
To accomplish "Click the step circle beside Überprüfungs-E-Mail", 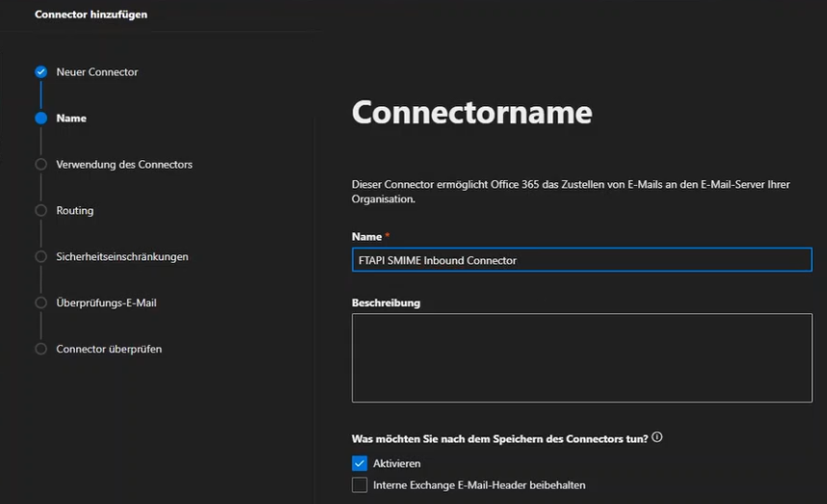I will (40, 303).
